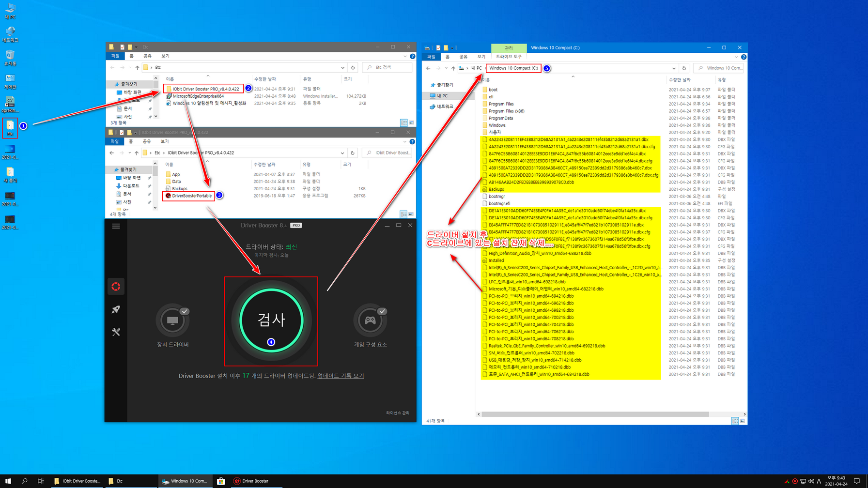Open address dropdown in IObit folder window
Screen dimensions: 868x488
click(342, 153)
